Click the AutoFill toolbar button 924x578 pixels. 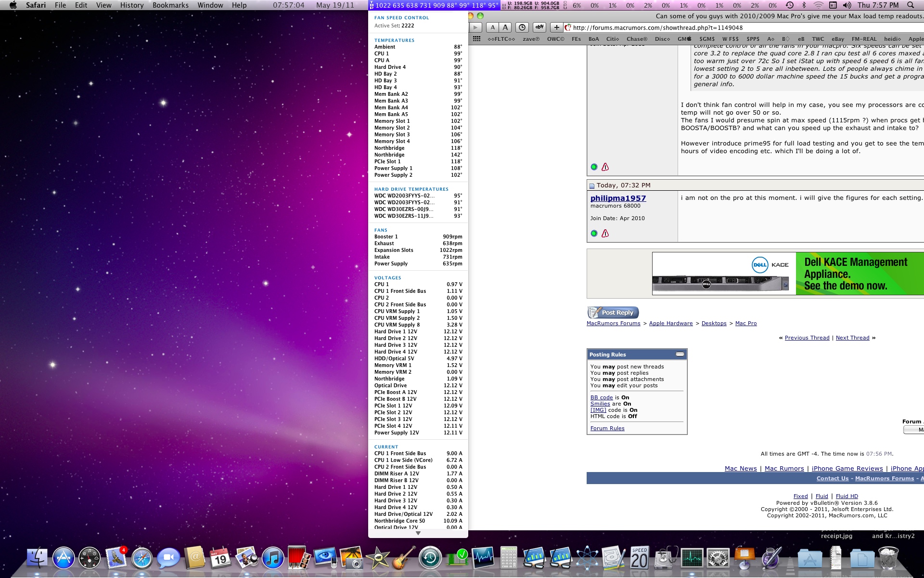click(x=539, y=27)
